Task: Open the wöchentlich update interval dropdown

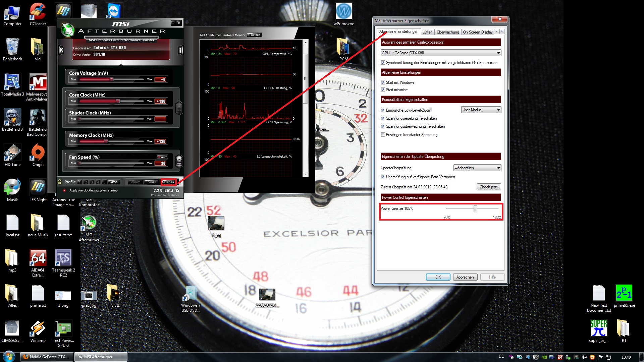Action: pyautogui.click(x=477, y=168)
